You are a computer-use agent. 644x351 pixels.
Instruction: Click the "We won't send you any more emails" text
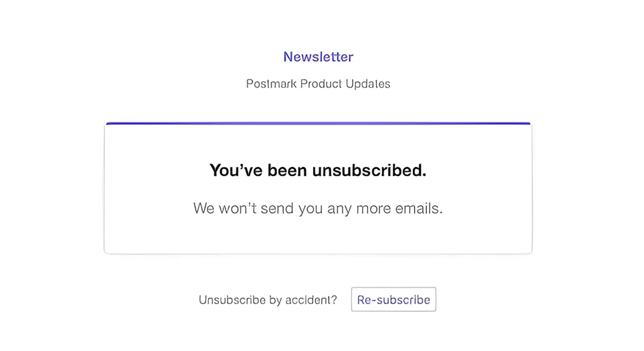[318, 208]
